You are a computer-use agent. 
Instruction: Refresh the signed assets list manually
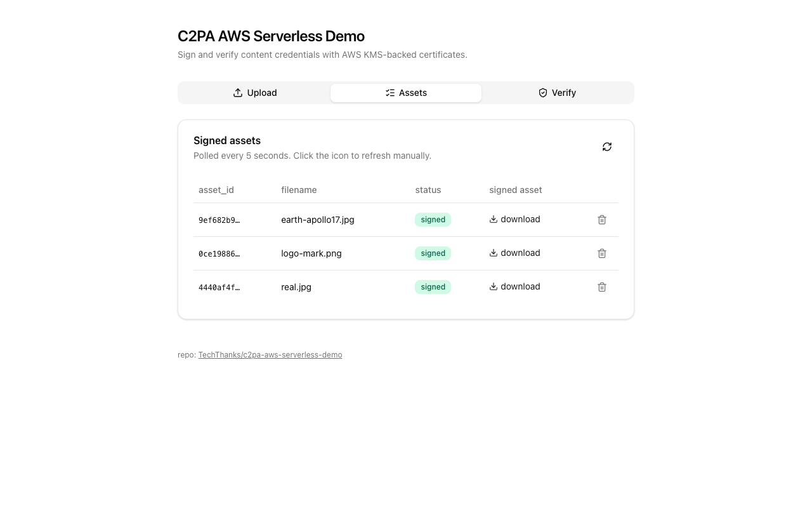[x=607, y=147]
